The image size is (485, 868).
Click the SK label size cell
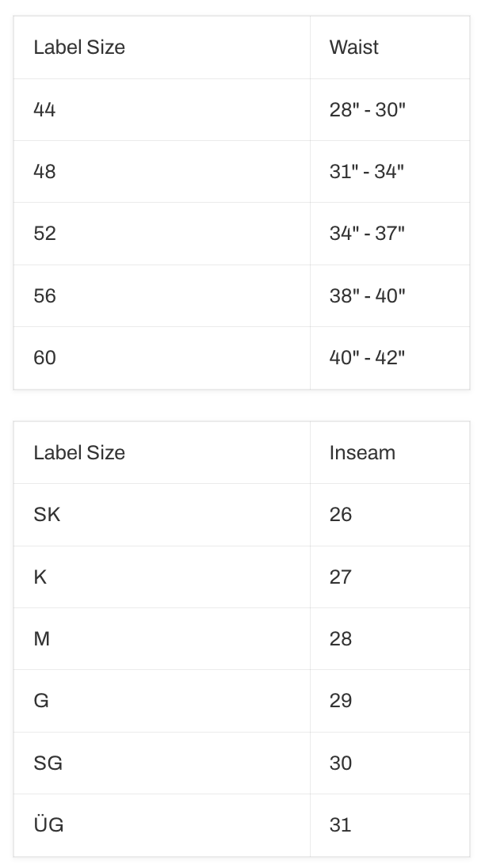[47, 515]
